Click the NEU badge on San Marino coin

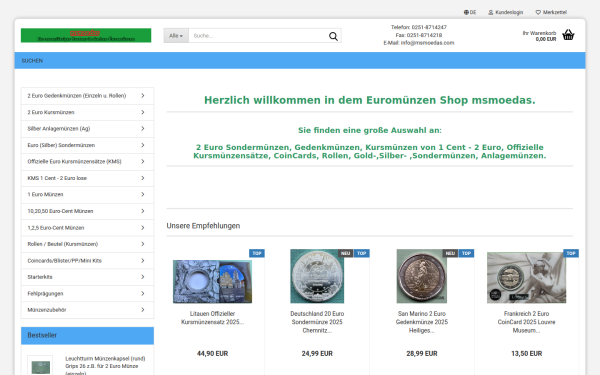pyautogui.click(x=450, y=253)
